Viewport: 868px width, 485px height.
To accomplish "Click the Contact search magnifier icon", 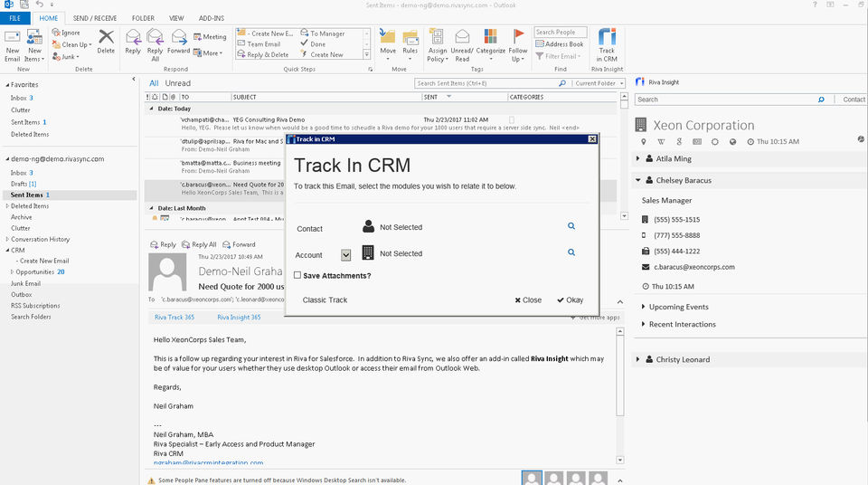I will point(571,226).
